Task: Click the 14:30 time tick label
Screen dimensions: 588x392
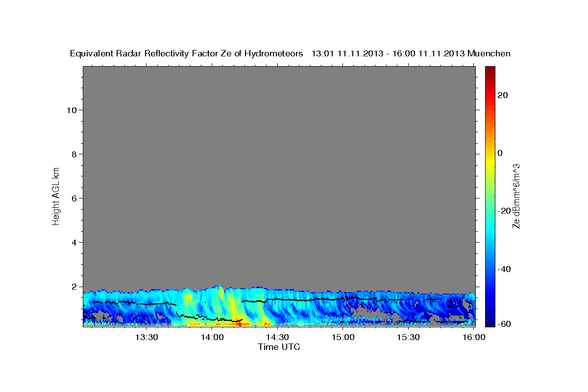Action: point(277,337)
